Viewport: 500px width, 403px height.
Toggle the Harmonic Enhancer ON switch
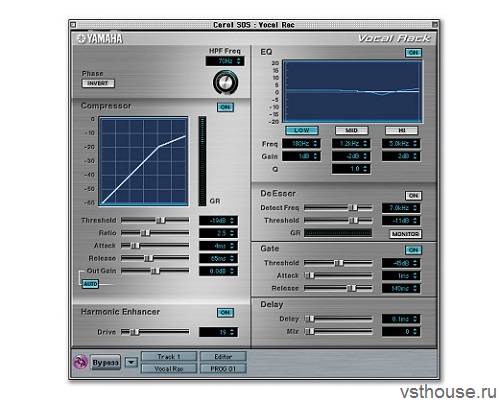click(x=226, y=313)
